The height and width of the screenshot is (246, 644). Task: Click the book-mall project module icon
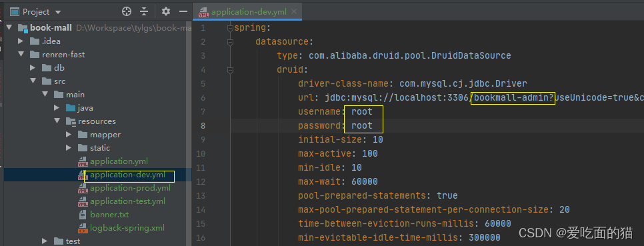pos(23,28)
